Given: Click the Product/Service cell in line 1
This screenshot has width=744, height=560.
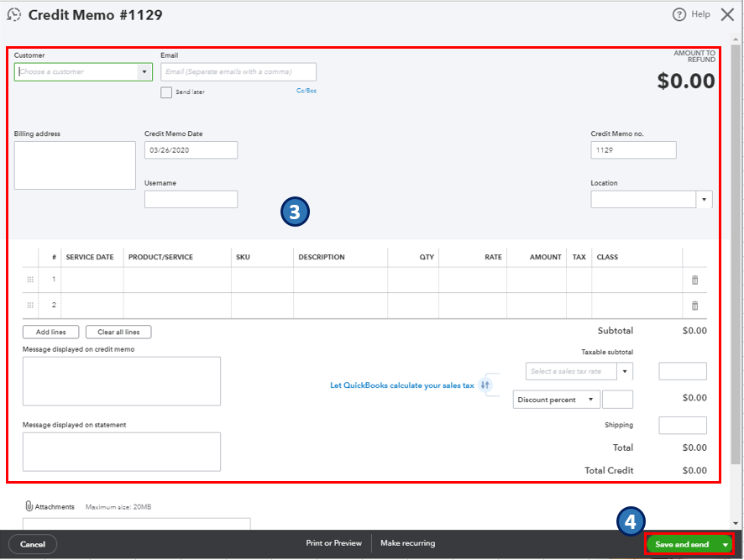Looking at the screenshot, I should coord(177,280).
